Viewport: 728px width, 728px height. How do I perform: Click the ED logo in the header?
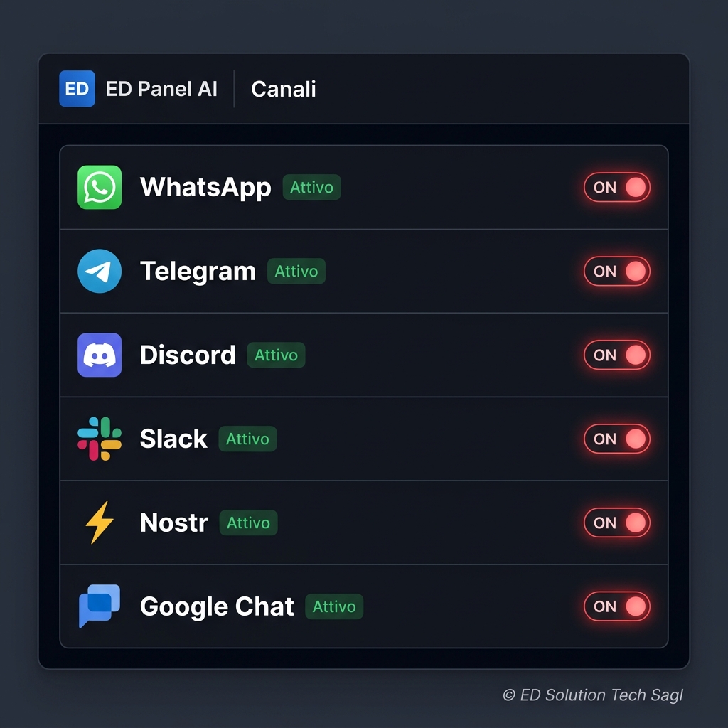click(76, 88)
